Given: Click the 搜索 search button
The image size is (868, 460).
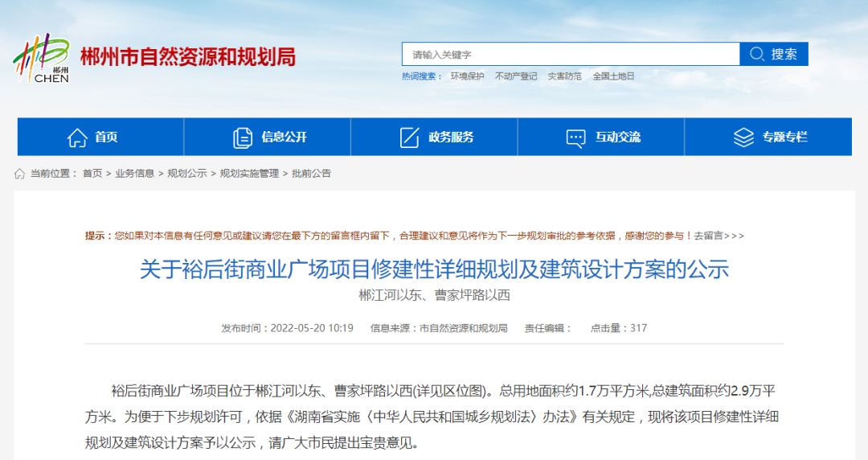Looking at the screenshot, I should 774,54.
